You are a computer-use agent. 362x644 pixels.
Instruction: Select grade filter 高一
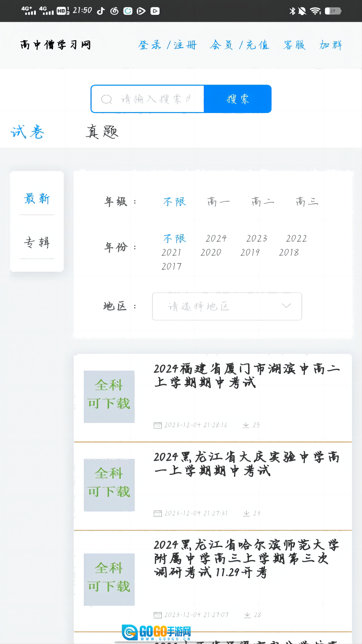[218, 202]
